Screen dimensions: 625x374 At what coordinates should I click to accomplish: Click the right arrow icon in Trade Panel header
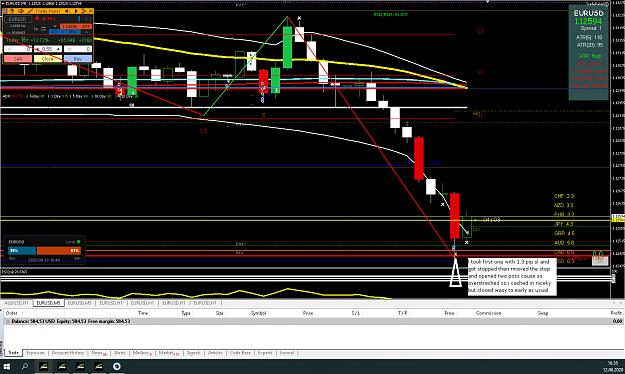tap(76, 11)
